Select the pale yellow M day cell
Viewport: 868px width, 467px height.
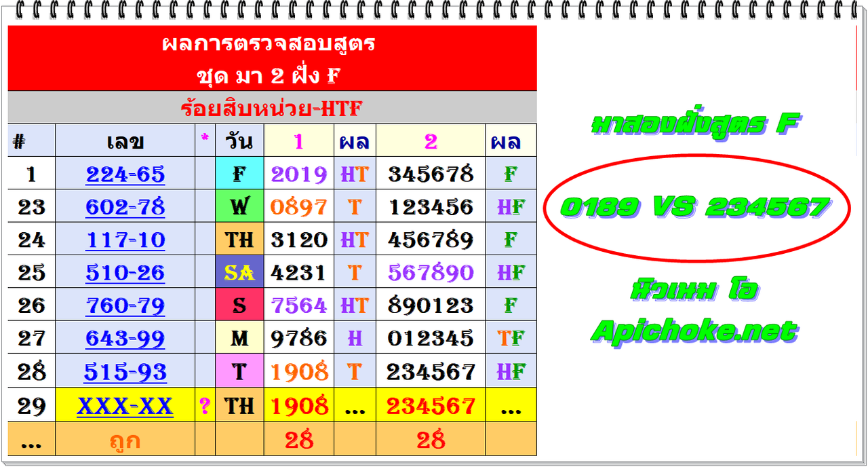click(x=239, y=338)
